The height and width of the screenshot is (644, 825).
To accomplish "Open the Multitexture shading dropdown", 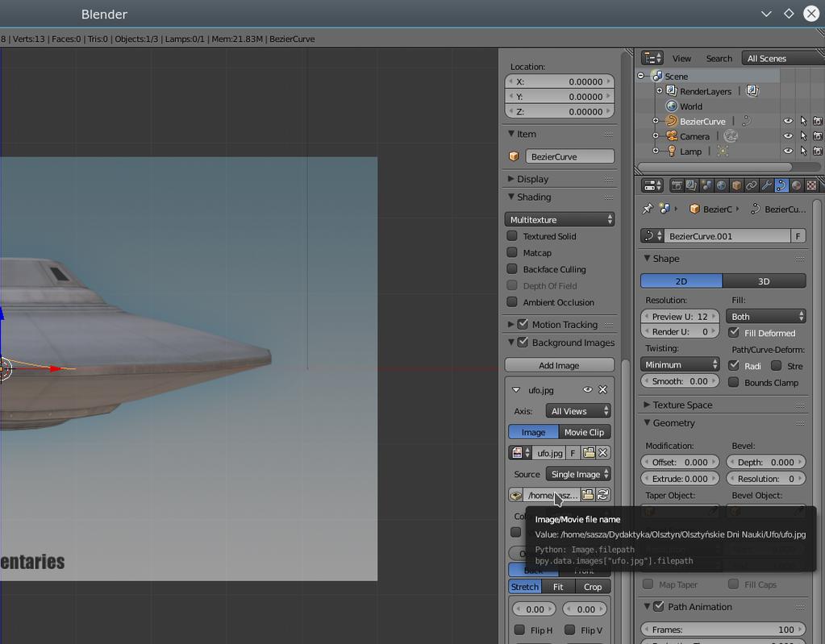I will pyautogui.click(x=560, y=219).
